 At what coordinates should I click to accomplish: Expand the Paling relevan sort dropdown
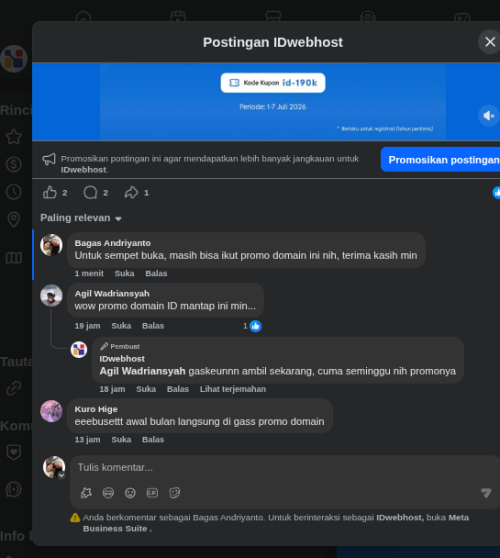tap(81, 218)
